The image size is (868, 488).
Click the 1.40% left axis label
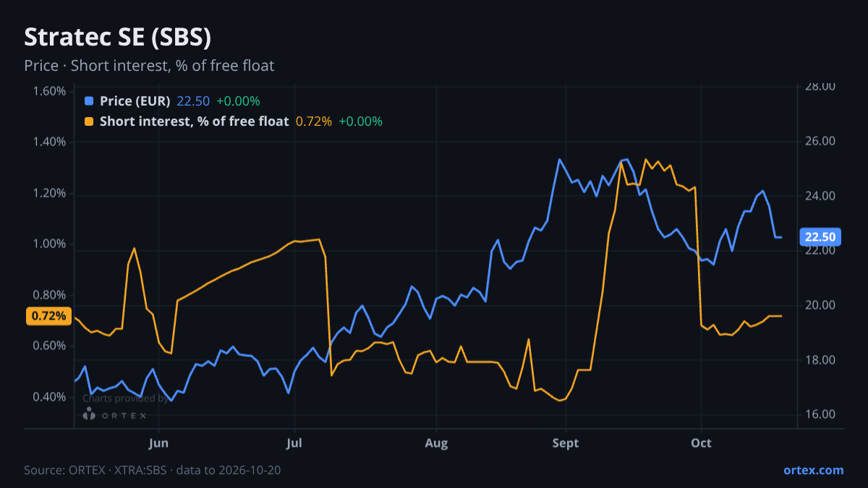[49, 142]
